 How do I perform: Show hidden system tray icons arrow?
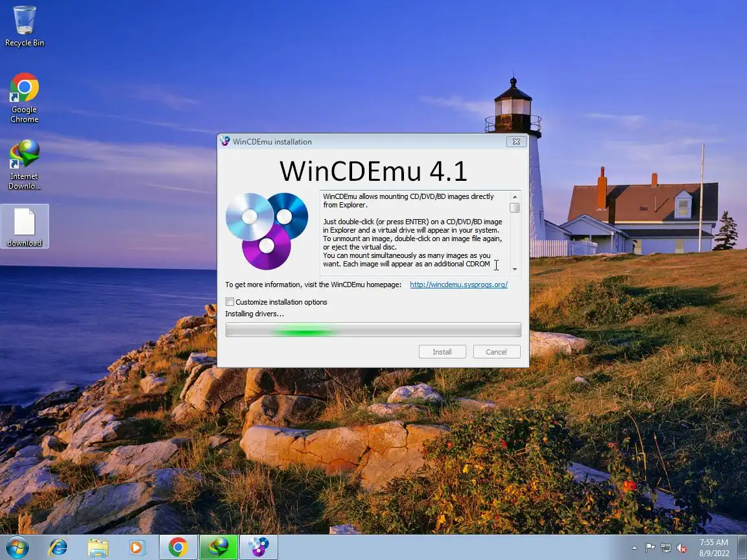click(x=634, y=548)
